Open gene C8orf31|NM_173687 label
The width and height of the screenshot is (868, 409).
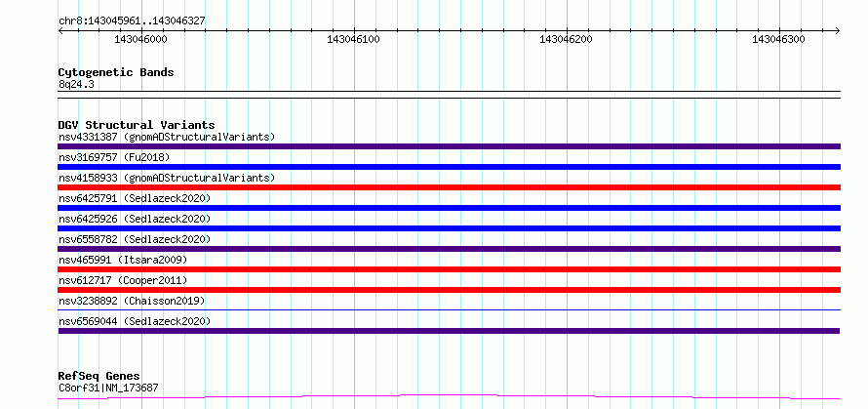pyautogui.click(x=108, y=388)
